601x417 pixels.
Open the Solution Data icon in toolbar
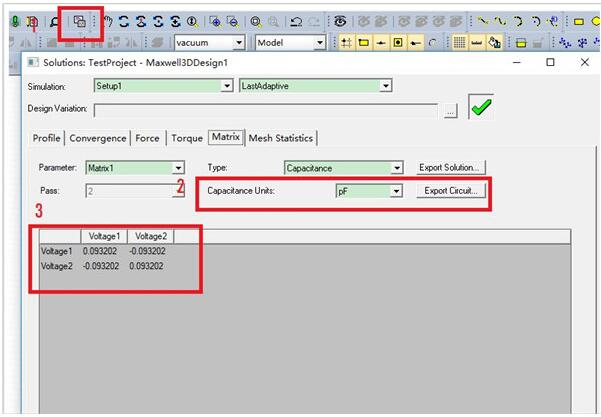coord(79,21)
